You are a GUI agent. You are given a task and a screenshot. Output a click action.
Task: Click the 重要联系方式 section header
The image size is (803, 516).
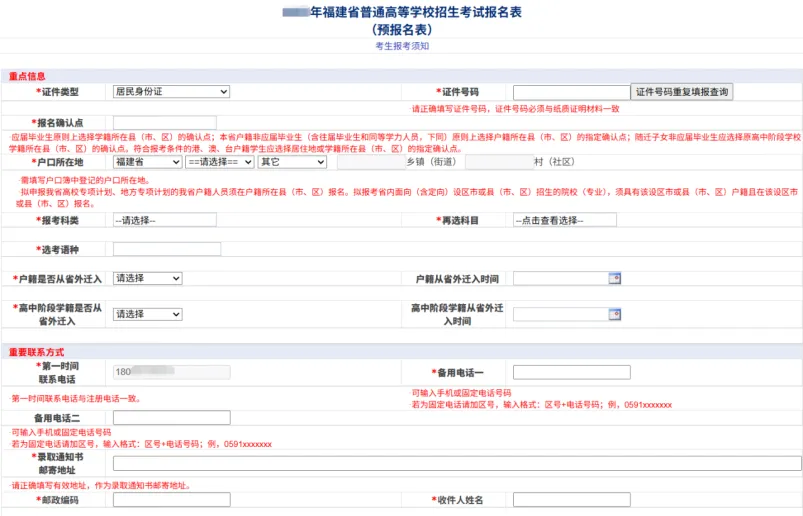36,352
